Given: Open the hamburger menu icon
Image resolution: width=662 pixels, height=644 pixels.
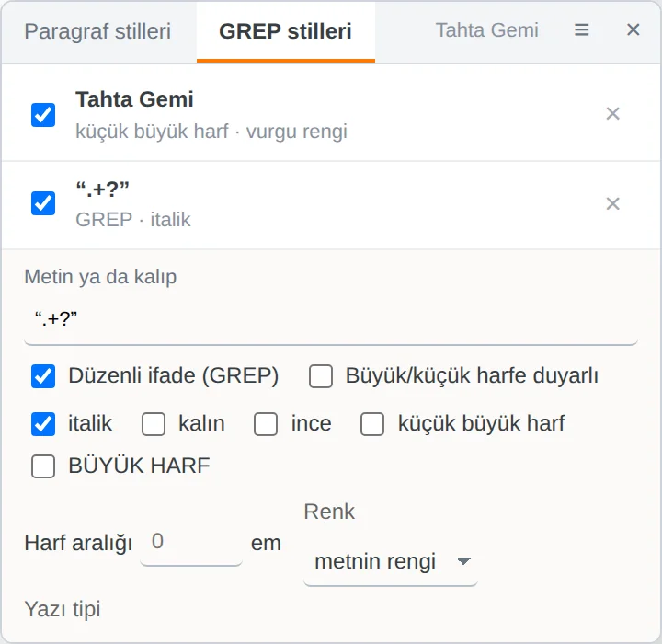Looking at the screenshot, I should [x=581, y=30].
